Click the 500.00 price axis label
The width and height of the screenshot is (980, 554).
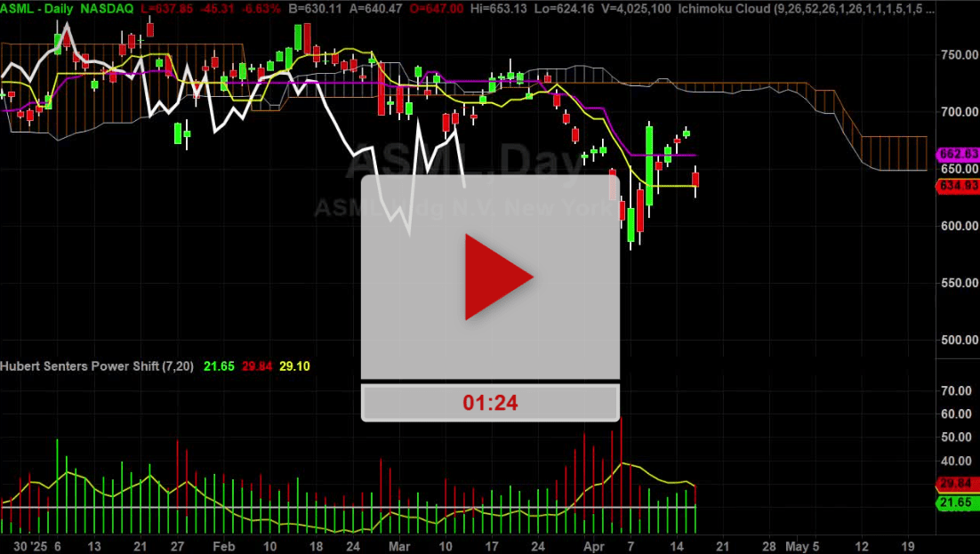(x=960, y=341)
